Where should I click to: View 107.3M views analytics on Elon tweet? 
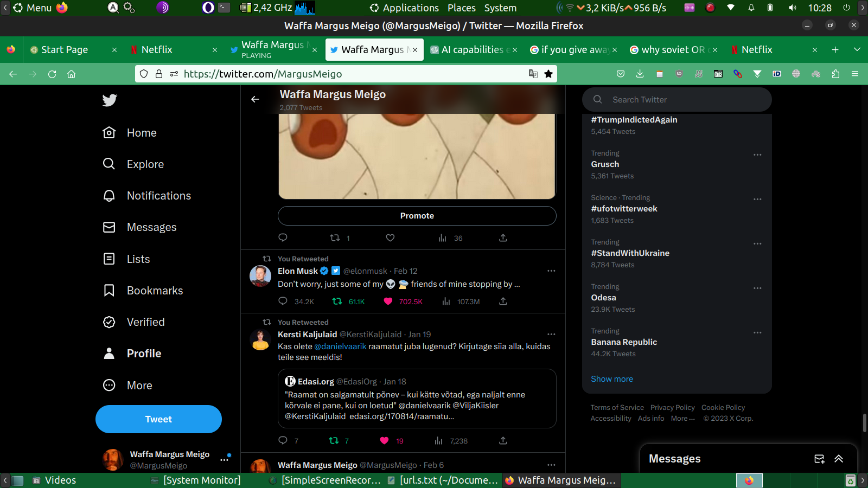click(461, 301)
